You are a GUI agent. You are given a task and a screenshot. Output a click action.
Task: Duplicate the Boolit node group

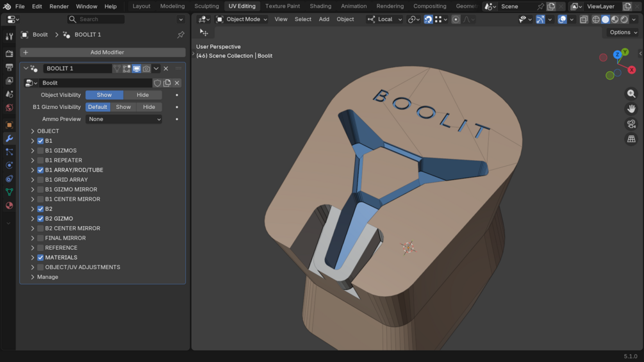167,83
